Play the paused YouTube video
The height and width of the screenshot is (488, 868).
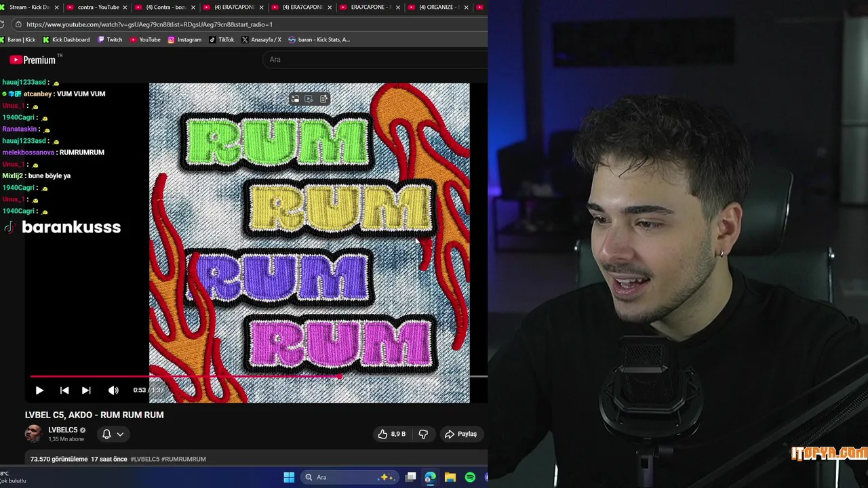(x=39, y=390)
